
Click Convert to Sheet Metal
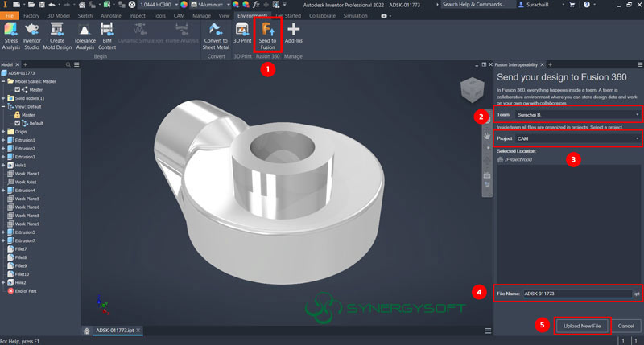coord(216,36)
